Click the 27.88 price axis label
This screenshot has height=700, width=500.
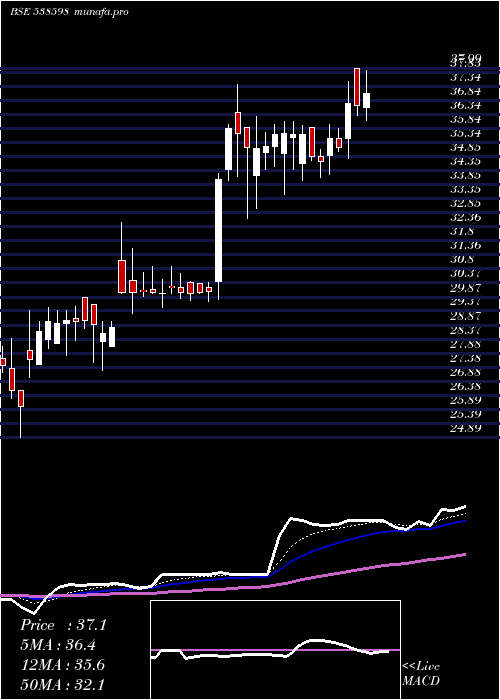tap(466, 344)
